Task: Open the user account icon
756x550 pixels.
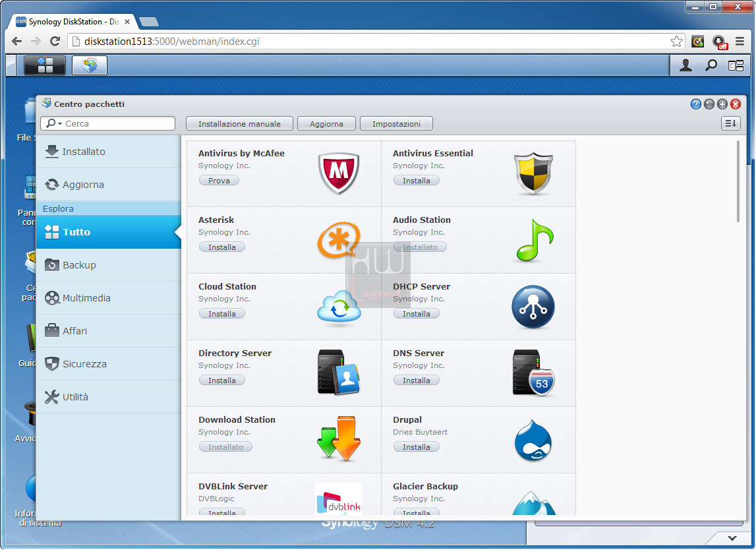Action: (685, 65)
